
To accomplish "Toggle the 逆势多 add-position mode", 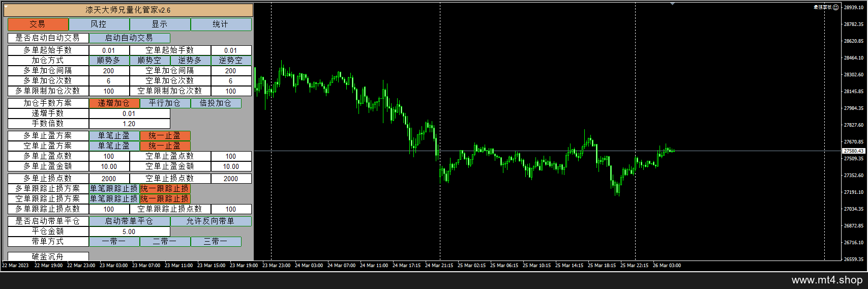I will click(x=191, y=60).
